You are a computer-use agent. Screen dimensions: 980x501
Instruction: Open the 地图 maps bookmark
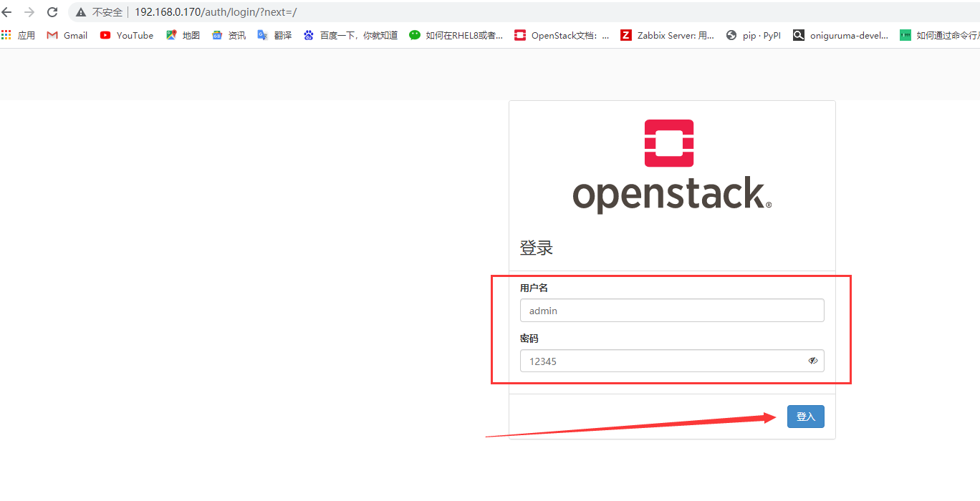click(183, 35)
